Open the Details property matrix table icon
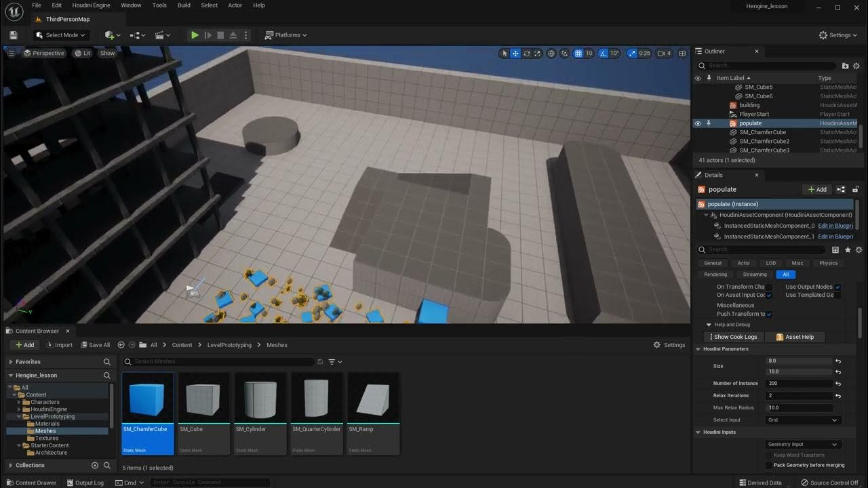The image size is (868, 488). (x=835, y=249)
